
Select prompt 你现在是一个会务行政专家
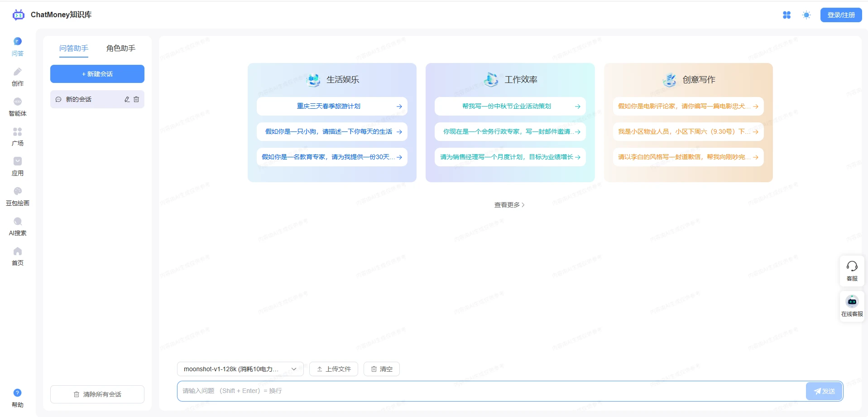(x=510, y=132)
